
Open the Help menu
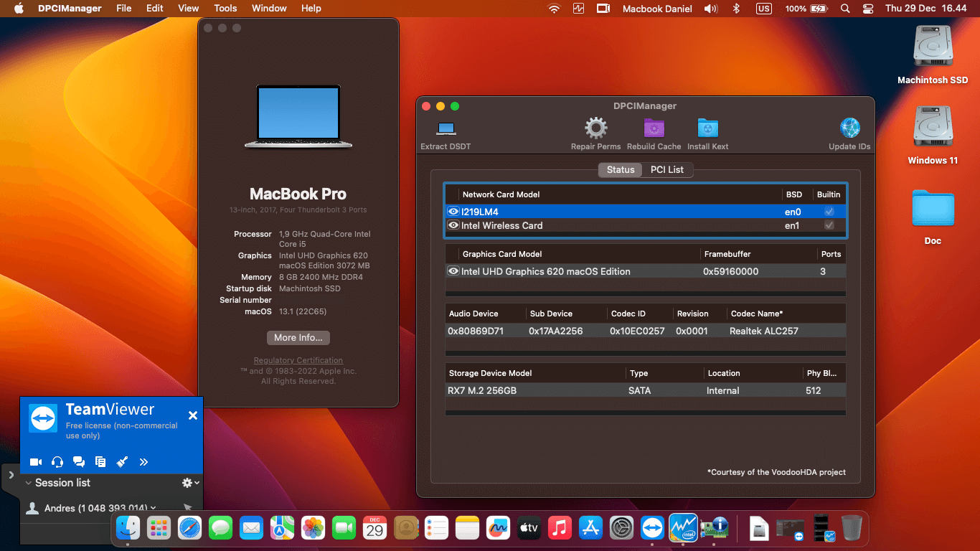311,9
